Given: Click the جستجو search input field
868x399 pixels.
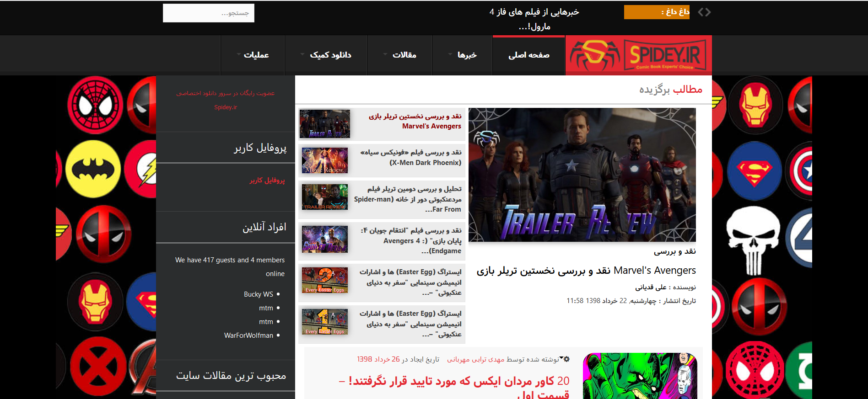Looking at the screenshot, I should [209, 13].
